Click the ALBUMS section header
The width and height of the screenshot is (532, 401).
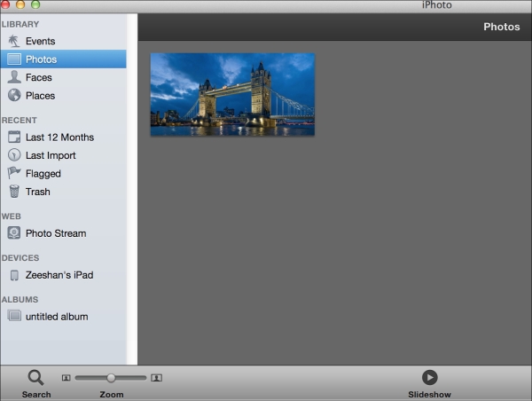tap(20, 300)
